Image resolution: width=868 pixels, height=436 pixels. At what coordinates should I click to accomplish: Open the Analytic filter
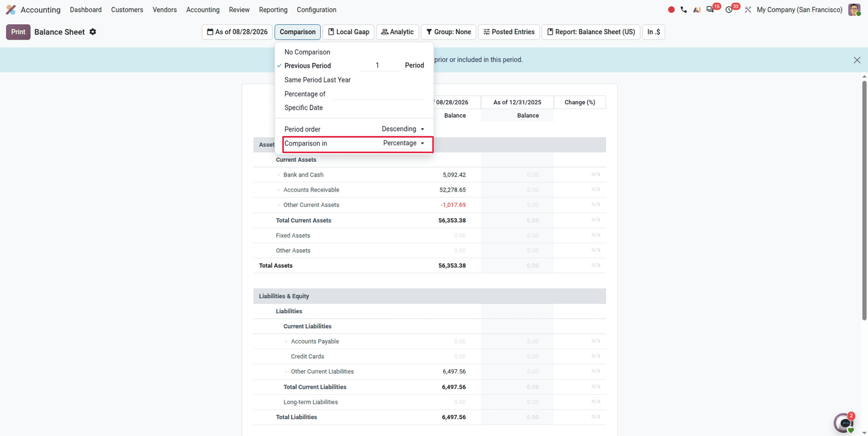click(397, 32)
